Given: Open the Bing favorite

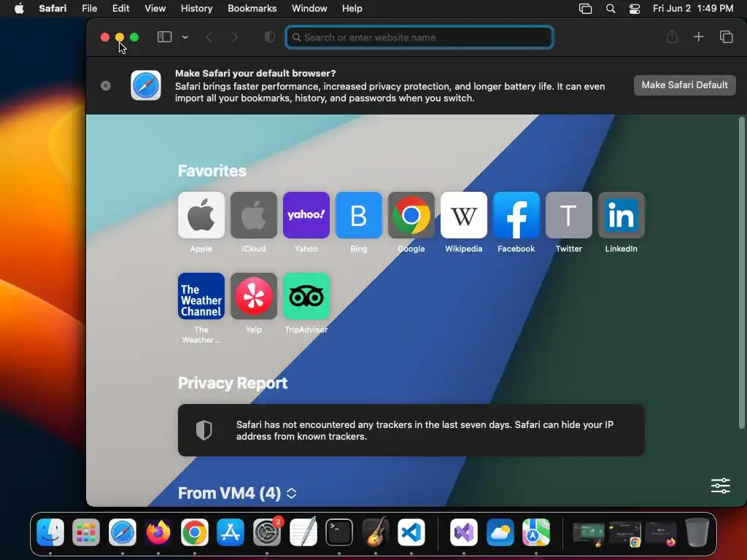Looking at the screenshot, I should click(359, 215).
